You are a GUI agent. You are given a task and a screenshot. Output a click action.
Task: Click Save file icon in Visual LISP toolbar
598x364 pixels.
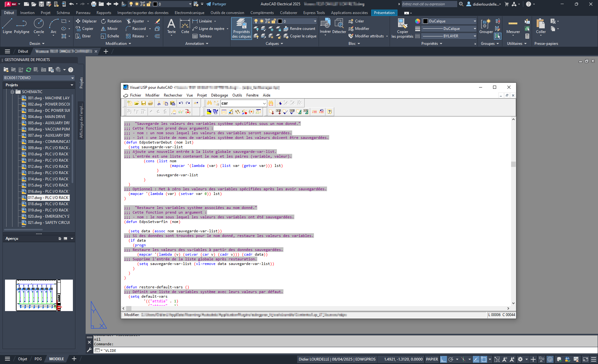[x=144, y=103]
